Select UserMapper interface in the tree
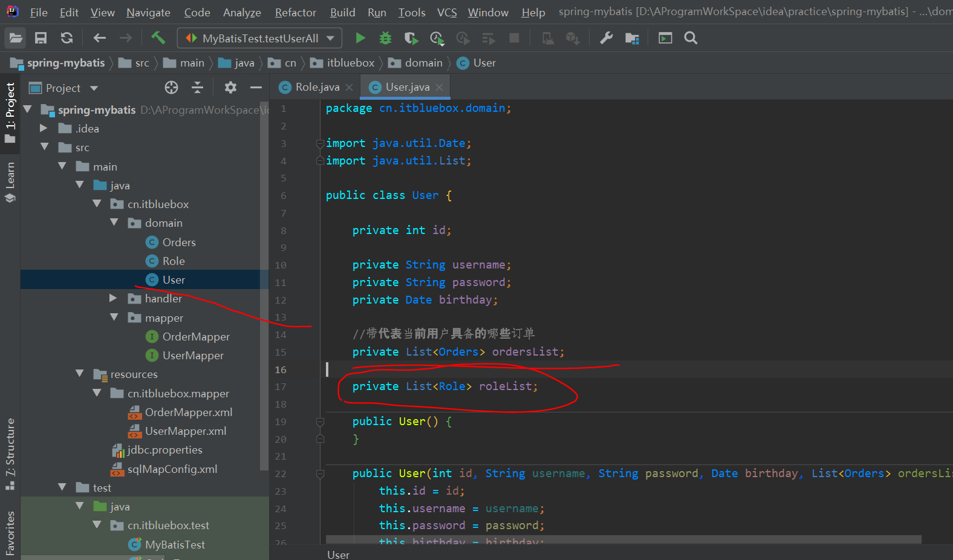 coord(185,355)
